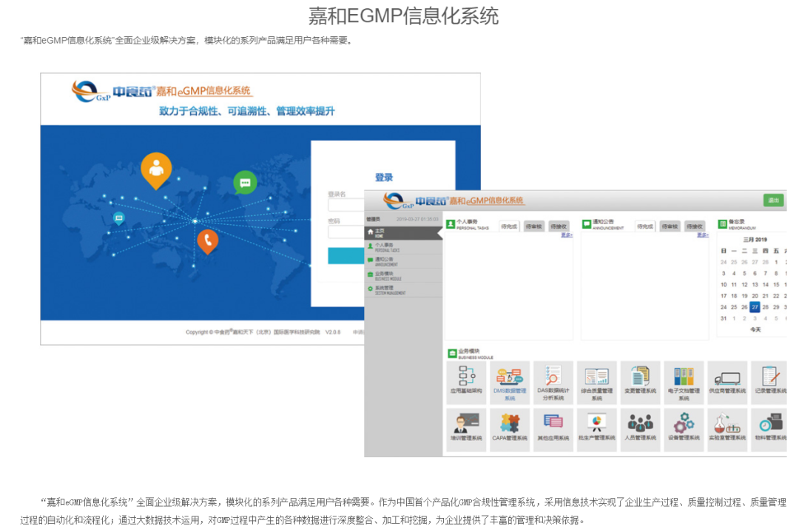Open the DMS数据管理系统 module
The image size is (799, 532).
510,383
